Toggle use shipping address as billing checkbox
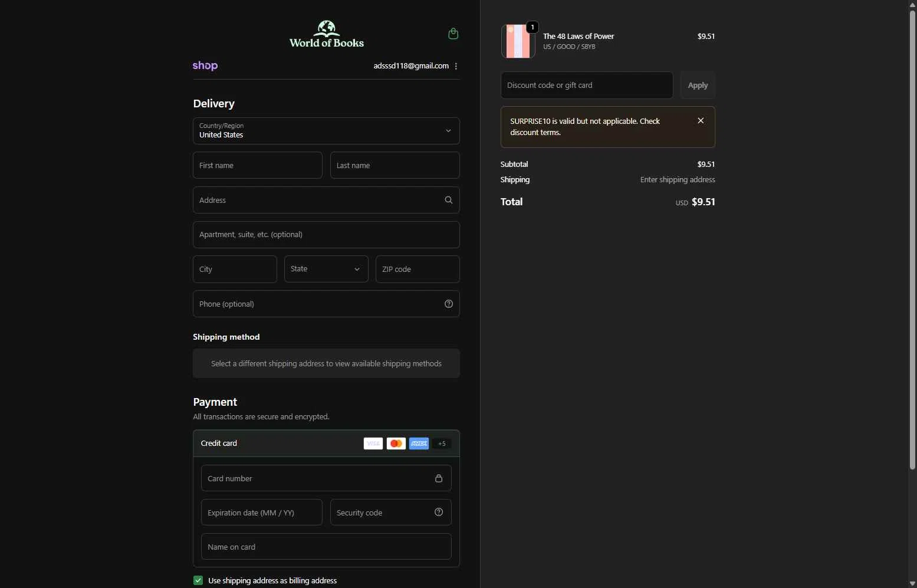Screen dimensions: 917x588 click(x=198, y=580)
